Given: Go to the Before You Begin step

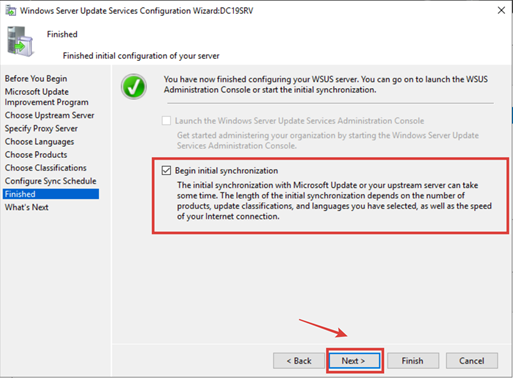Looking at the screenshot, I should pos(36,79).
